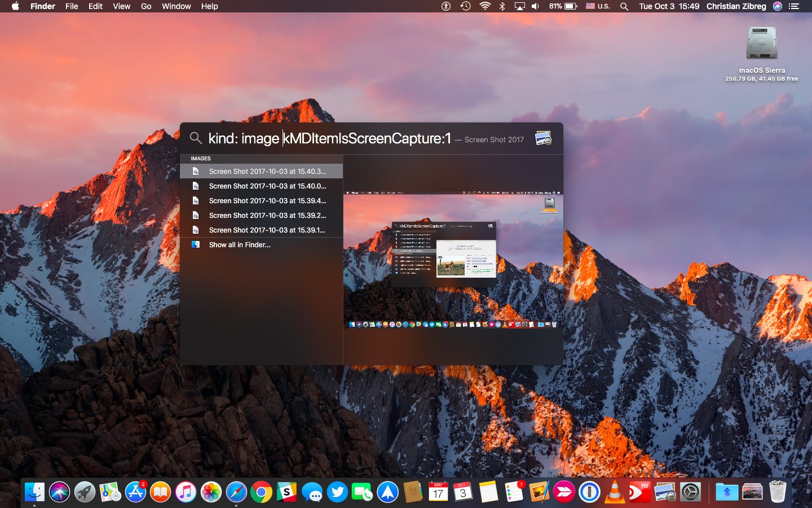The height and width of the screenshot is (508, 812).
Task: Open the Photos app
Action: click(211, 492)
